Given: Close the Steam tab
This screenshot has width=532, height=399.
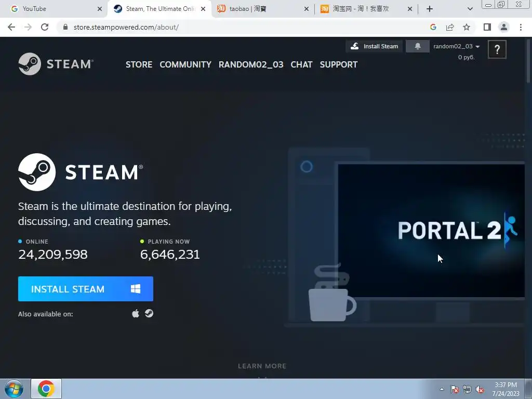Looking at the screenshot, I should [x=203, y=9].
